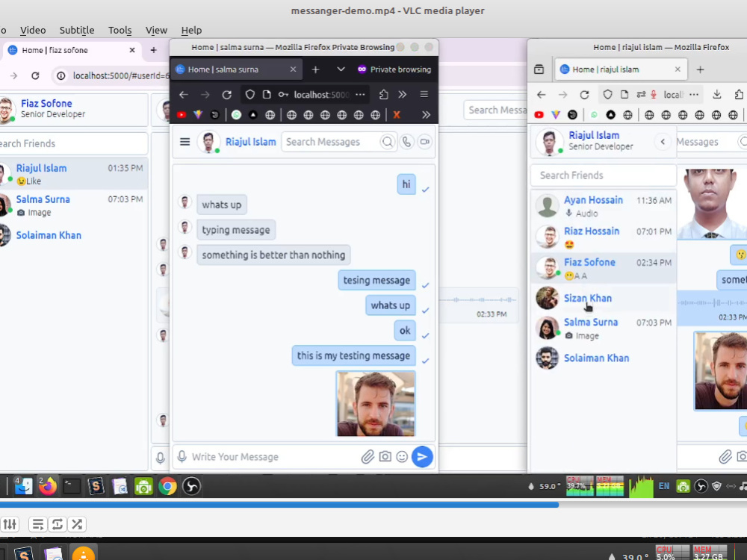Open a new tab in the riajul islam window

click(701, 69)
